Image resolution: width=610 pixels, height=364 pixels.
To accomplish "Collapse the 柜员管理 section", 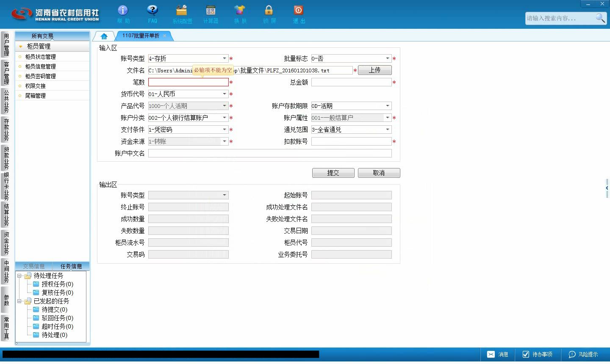I will pos(20,46).
